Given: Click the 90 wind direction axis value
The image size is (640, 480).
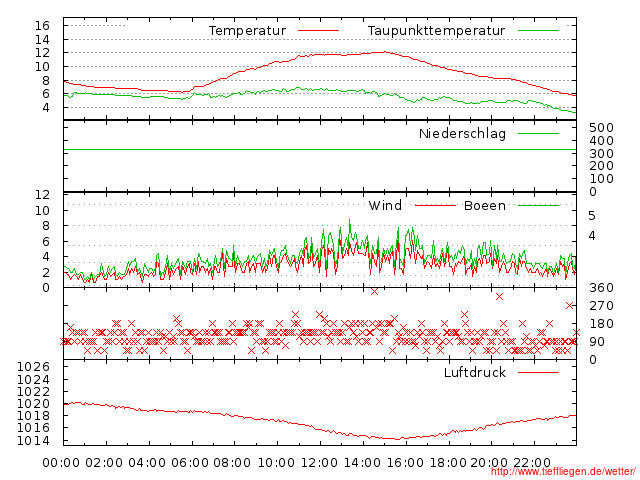Looking at the screenshot, I should 597,342.
